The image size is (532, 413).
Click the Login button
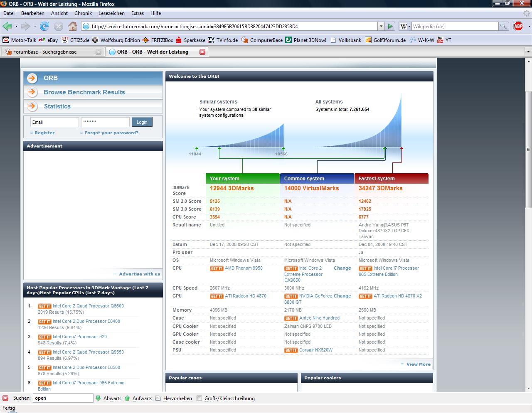click(142, 122)
